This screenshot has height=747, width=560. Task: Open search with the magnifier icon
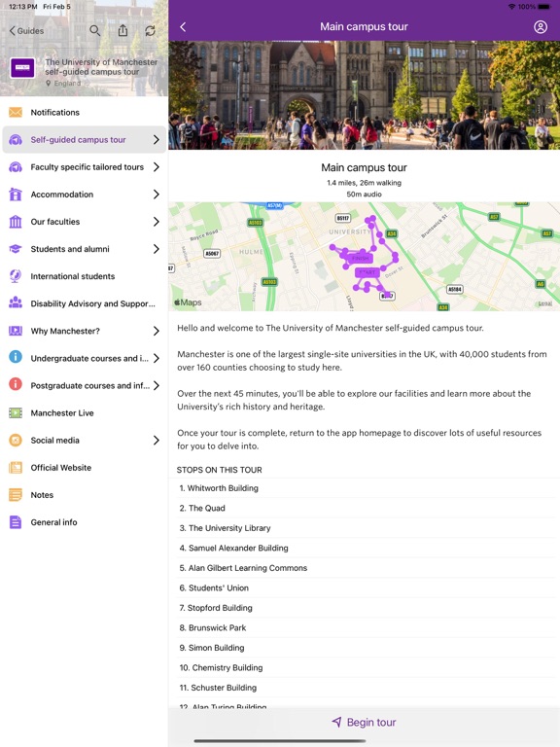pos(94,31)
